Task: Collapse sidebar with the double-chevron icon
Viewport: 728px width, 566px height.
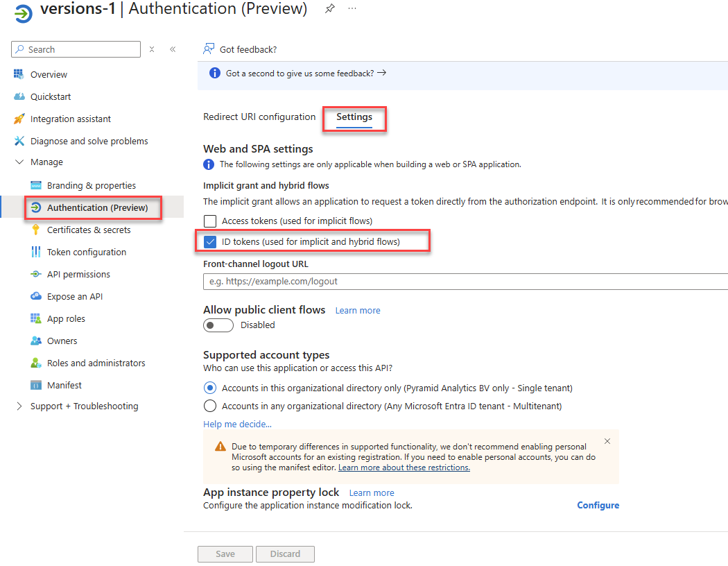Action: pyautogui.click(x=173, y=49)
